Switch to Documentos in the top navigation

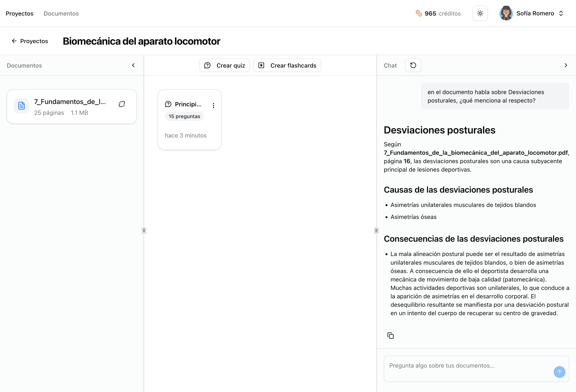click(x=61, y=13)
